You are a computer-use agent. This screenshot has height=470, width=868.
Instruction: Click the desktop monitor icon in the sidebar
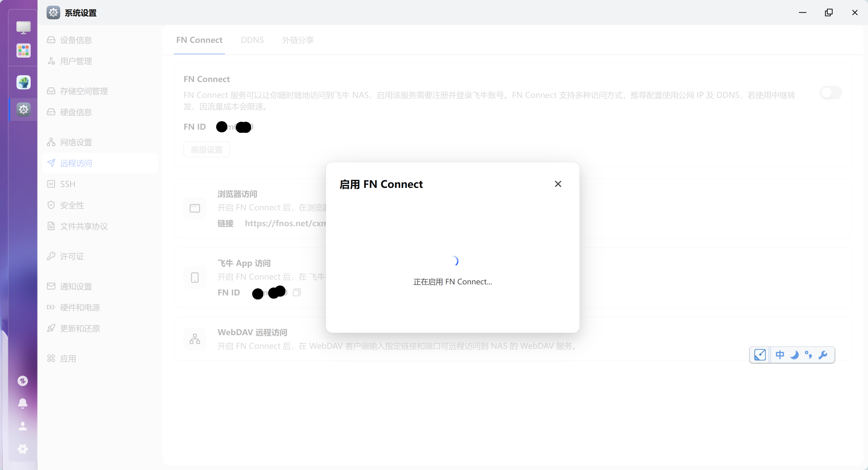[23, 27]
